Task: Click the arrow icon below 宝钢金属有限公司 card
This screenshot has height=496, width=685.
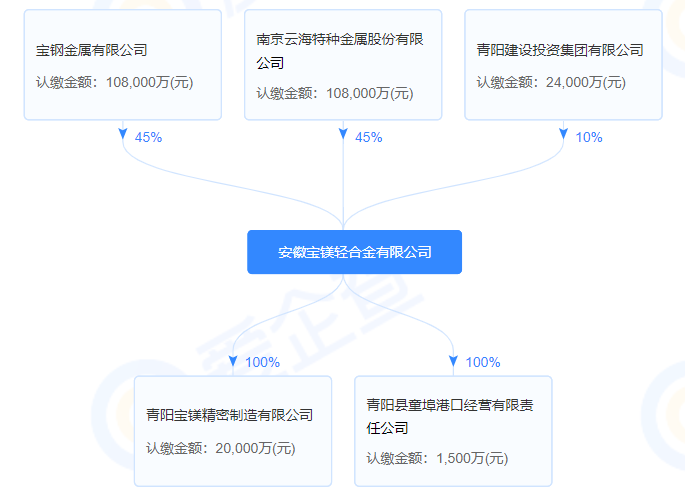Action: [x=123, y=134]
